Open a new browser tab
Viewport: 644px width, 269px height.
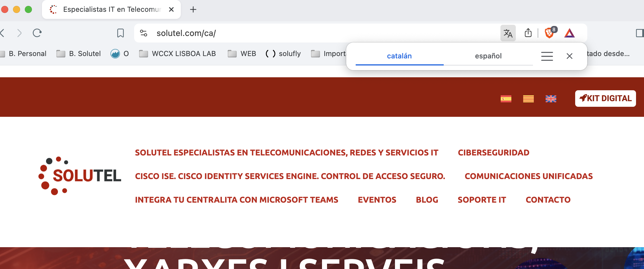tap(193, 9)
